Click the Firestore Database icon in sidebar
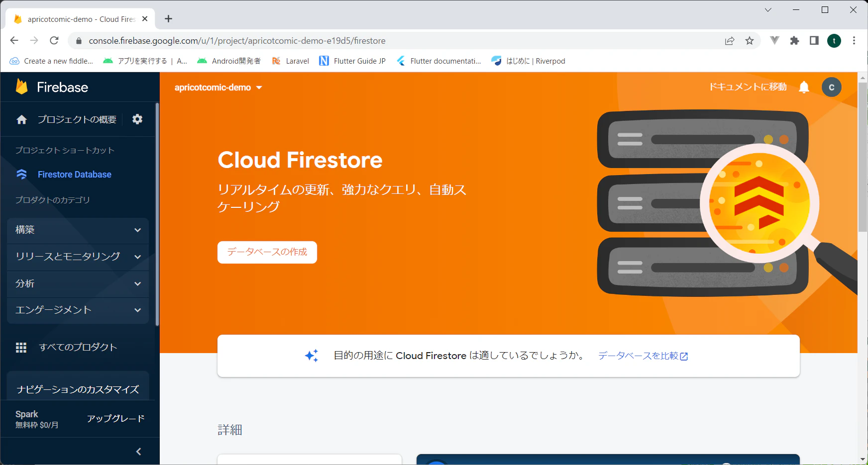The image size is (868, 465). tap(21, 174)
